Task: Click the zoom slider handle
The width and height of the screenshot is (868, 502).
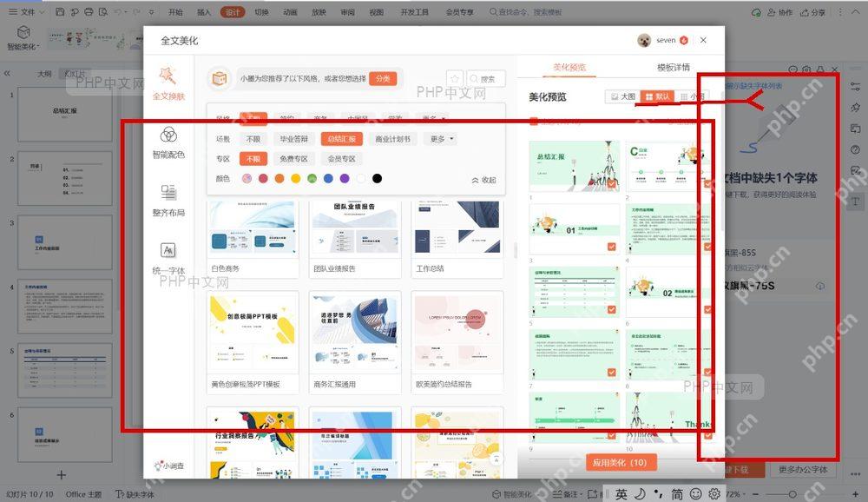Action: tap(792, 493)
